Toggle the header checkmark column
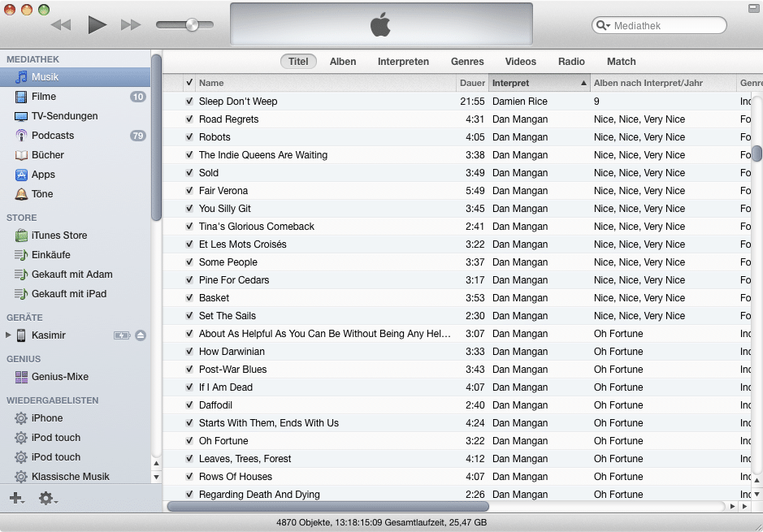 click(189, 83)
